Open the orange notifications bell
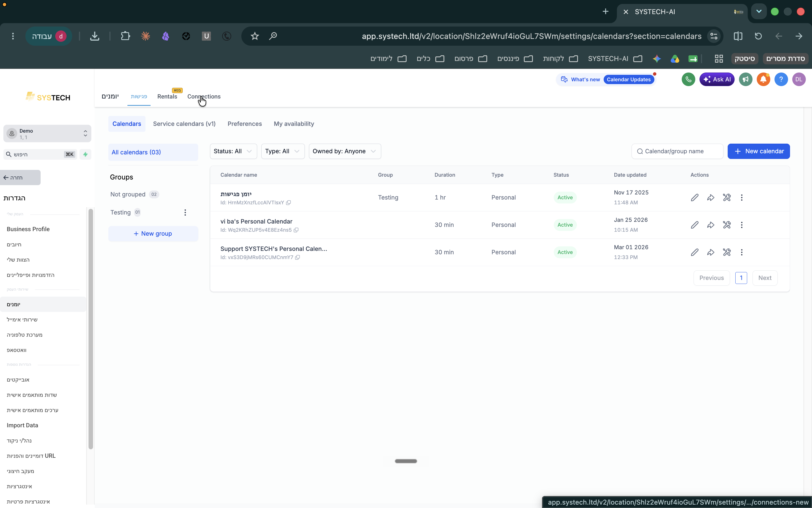 click(x=763, y=80)
